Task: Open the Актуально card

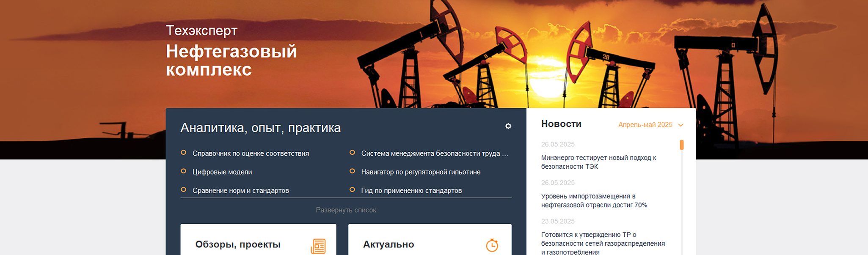Action: [430, 240]
